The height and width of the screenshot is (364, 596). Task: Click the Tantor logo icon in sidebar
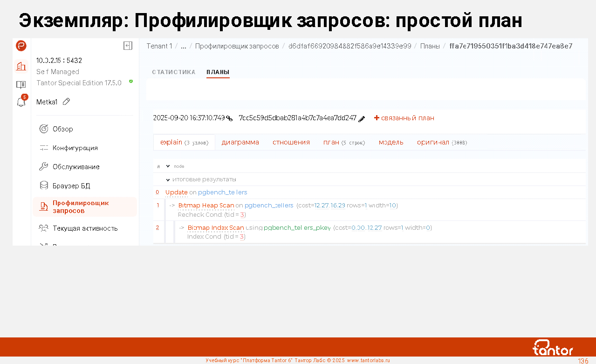21,46
